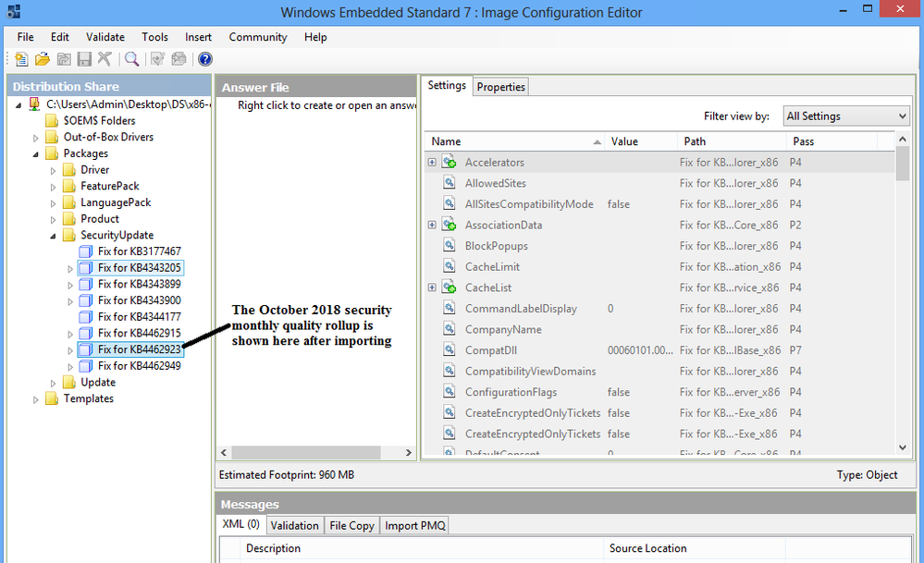Click the setting icon beside BlockPopups

[449, 246]
